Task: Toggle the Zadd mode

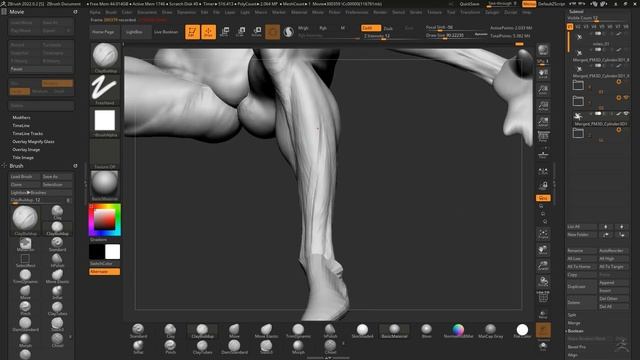Action: [x=371, y=28]
